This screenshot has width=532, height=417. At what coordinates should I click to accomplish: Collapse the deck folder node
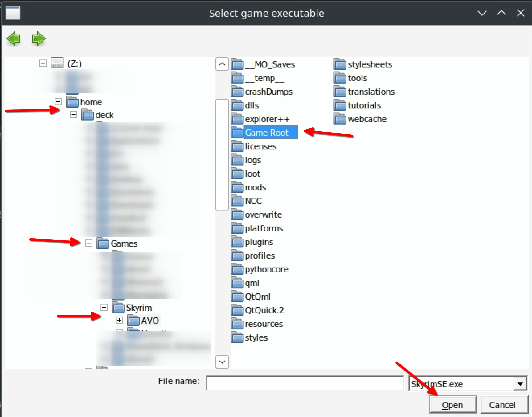(74, 114)
